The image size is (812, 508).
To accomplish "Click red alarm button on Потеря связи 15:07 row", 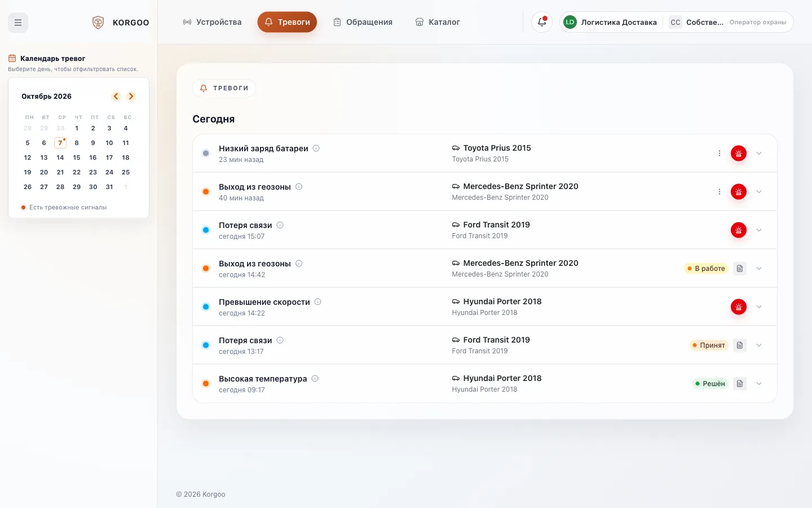I will tap(739, 230).
